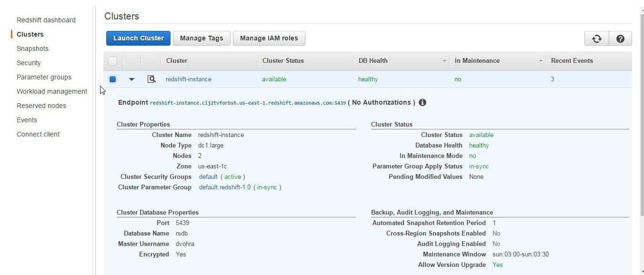Click the Launch Cluster button

138,38
